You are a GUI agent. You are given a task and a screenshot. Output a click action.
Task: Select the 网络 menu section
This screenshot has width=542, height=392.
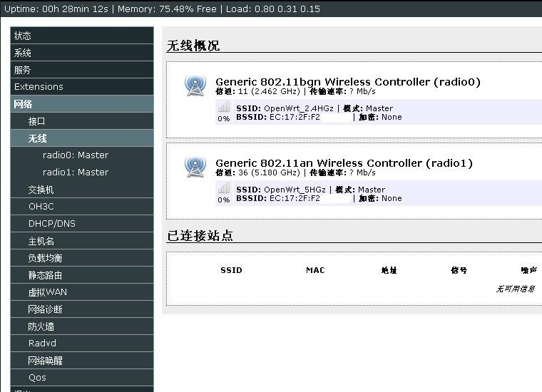pyautogui.click(x=82, y=104)
